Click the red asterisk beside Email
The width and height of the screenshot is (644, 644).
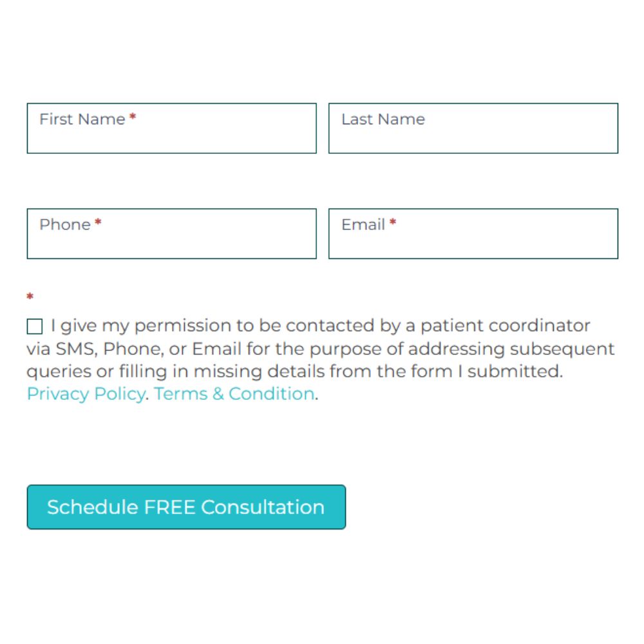point(393,224)
